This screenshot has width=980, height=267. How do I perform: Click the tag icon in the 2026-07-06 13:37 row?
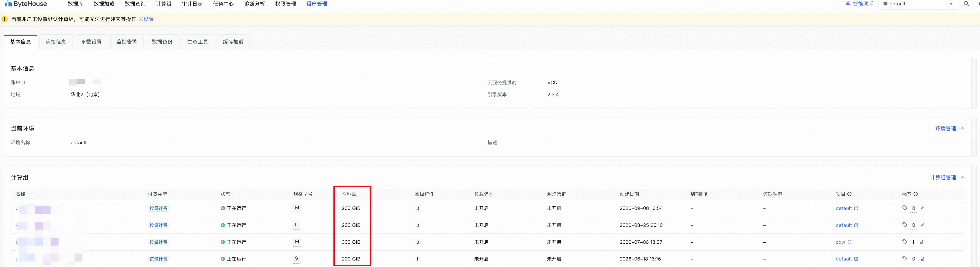[904, 242]
